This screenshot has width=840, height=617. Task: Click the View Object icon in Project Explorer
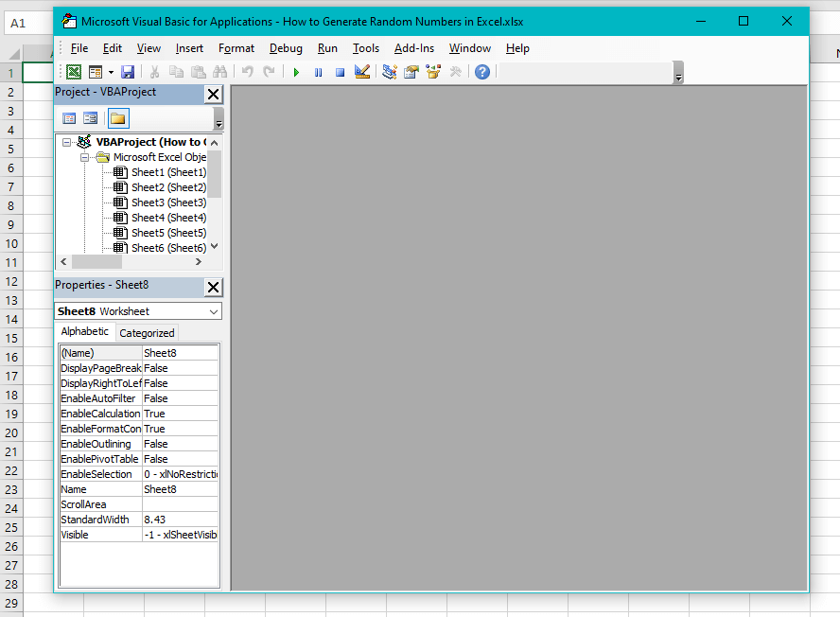[90, 117]
